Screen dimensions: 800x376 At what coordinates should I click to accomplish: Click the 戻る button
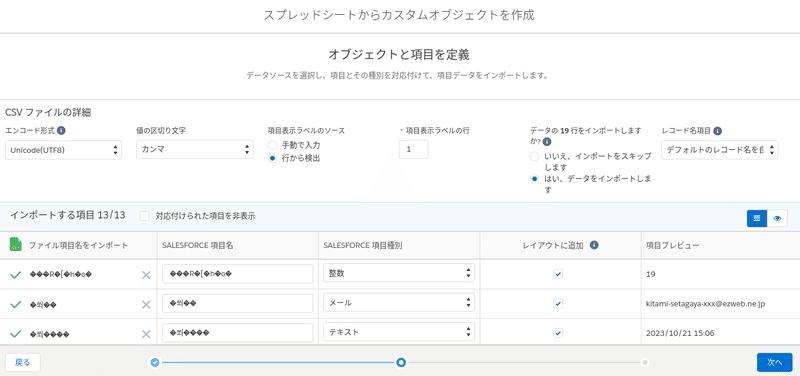click(x=22, y=362)
